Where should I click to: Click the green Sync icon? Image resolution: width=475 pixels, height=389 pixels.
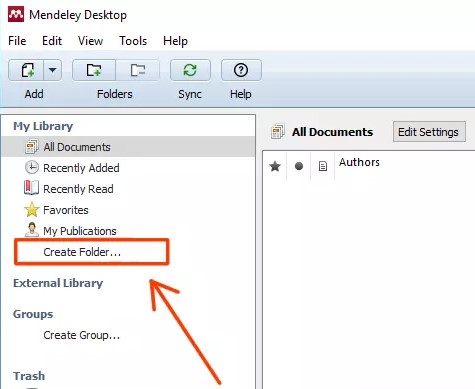190,70
